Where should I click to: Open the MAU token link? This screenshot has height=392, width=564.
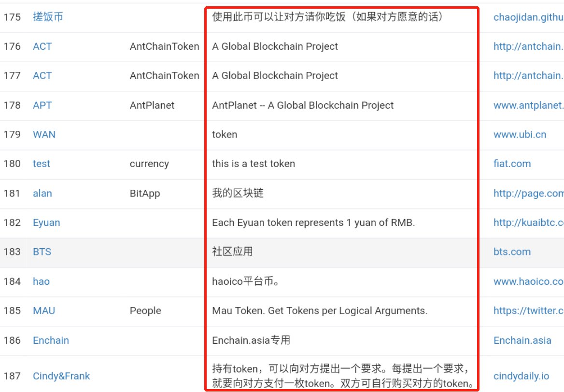[44, 311]
